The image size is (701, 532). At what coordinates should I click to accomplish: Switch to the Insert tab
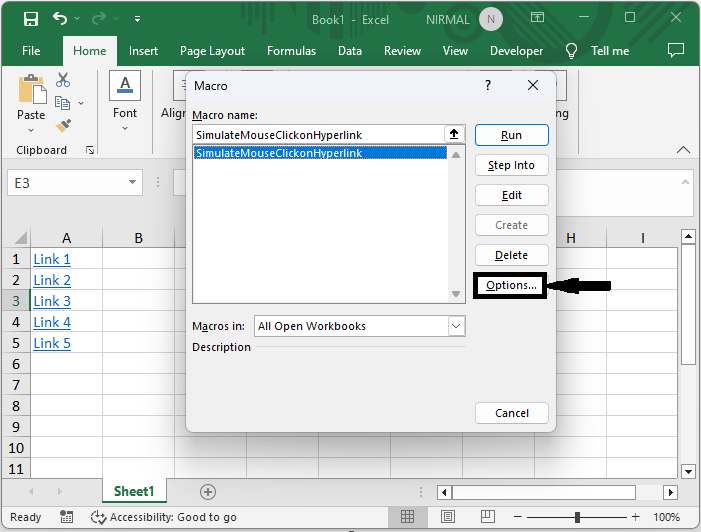143,51
